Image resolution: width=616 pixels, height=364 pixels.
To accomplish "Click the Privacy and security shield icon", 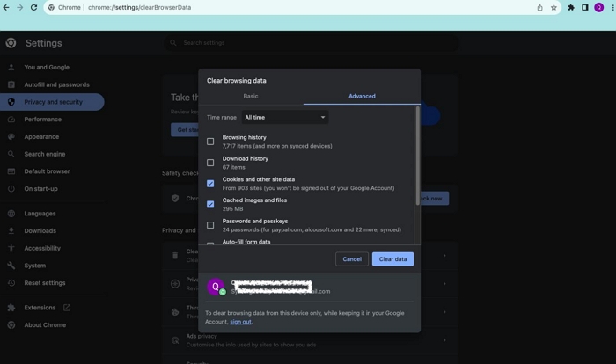I will point(11,102).
